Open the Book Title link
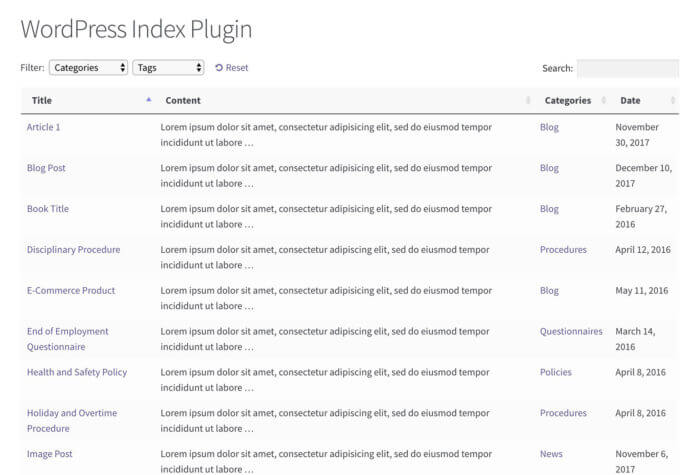 [x=47, y=209]
